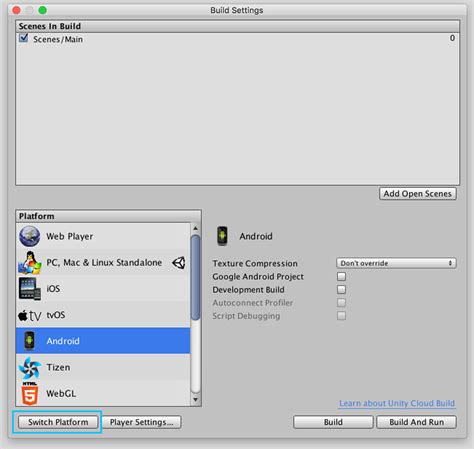Click the Build button
Viewport: 474px width, 449px height.
[x=333, y=422]
